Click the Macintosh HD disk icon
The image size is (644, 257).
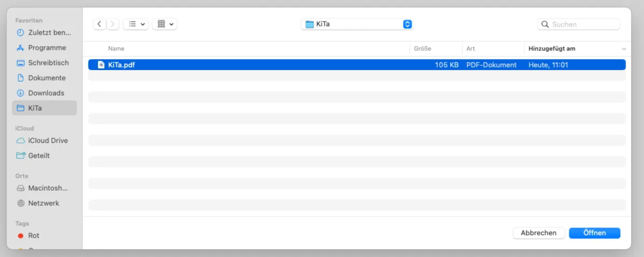coord(21,188)
